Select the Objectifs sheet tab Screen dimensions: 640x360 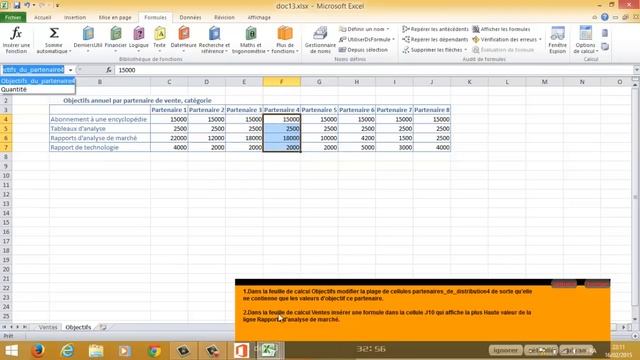78,327
